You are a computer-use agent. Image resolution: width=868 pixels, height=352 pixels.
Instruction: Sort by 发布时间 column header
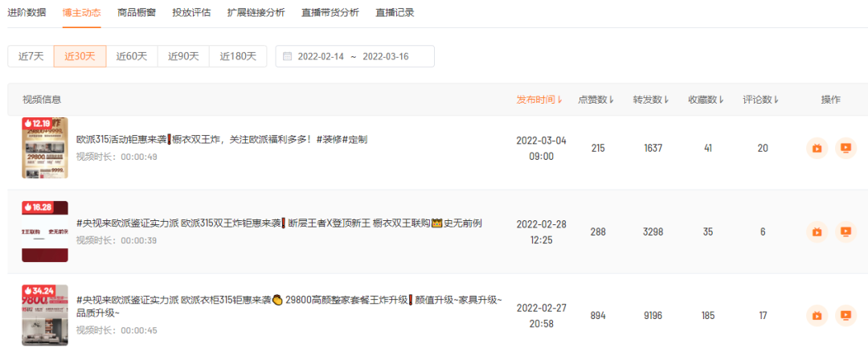pos(539,100)
